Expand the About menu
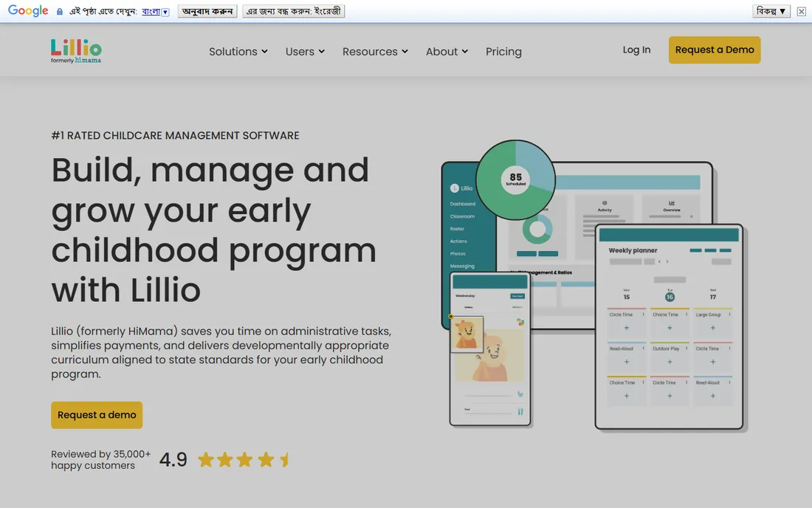The image size is (812, 508). [x=447, y=51]
